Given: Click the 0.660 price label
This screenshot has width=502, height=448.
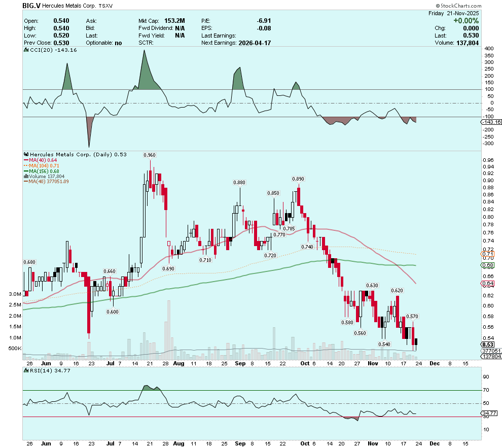Looking at the screenshot, I should (109, 271).
